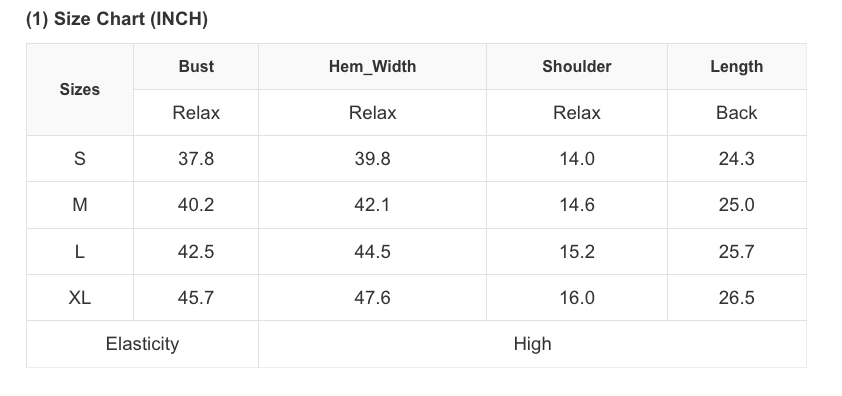Select the shoulder value 14.0

click(577, 159)
